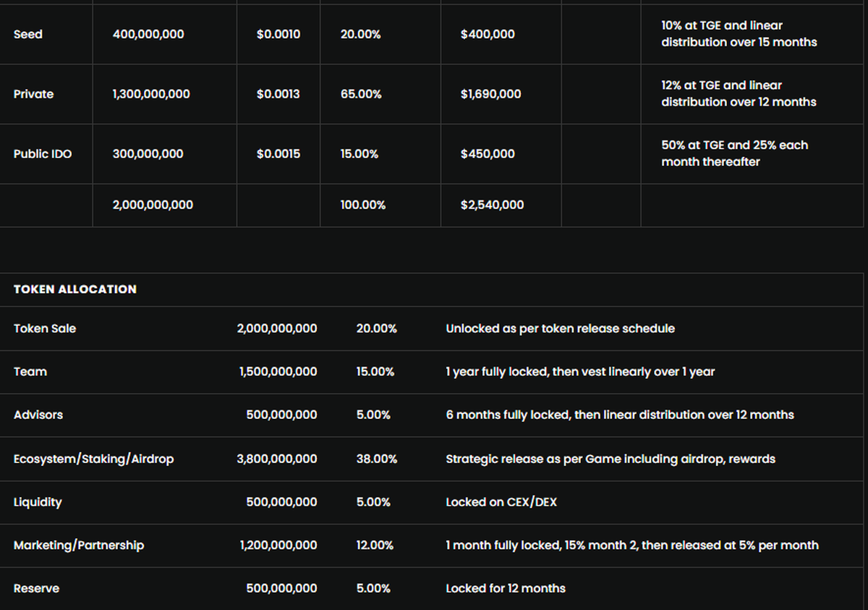
Task: Click the Marketing 1,200,000,000 token amount
Action: pyautogui.click(x=278, y=545)
